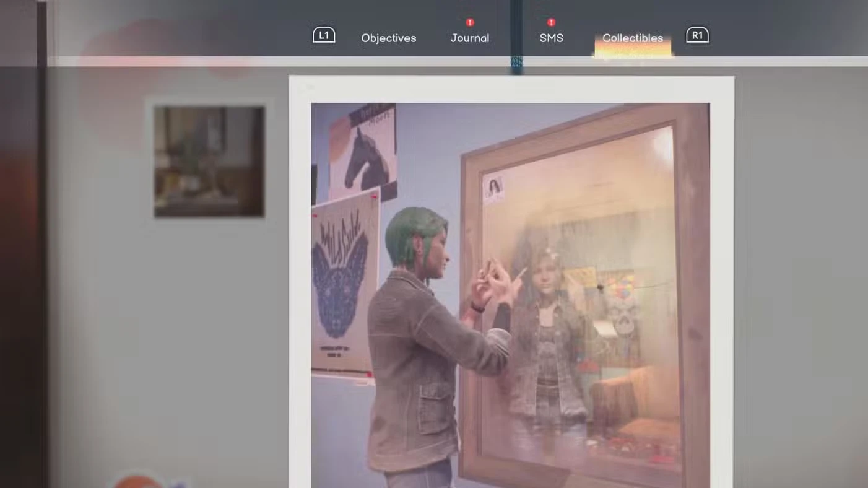Select the R1 next-tab button icon

pyautogui.click(x=697, y=35)
